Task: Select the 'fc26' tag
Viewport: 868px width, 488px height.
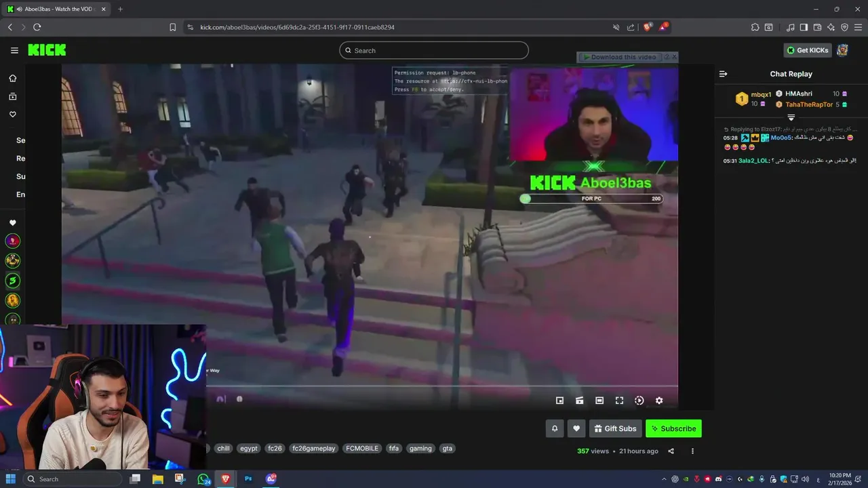Action: click(x=275, y=448)
